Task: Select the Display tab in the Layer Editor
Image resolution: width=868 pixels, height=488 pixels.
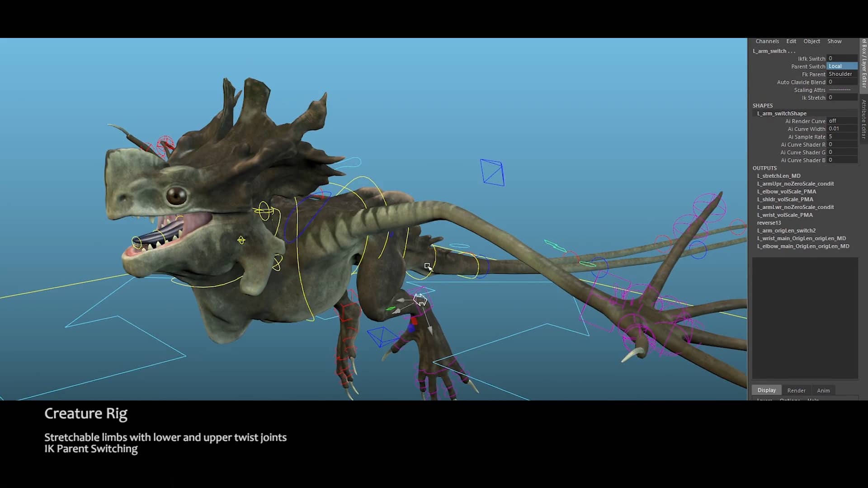Action: [x=767, y=389]
